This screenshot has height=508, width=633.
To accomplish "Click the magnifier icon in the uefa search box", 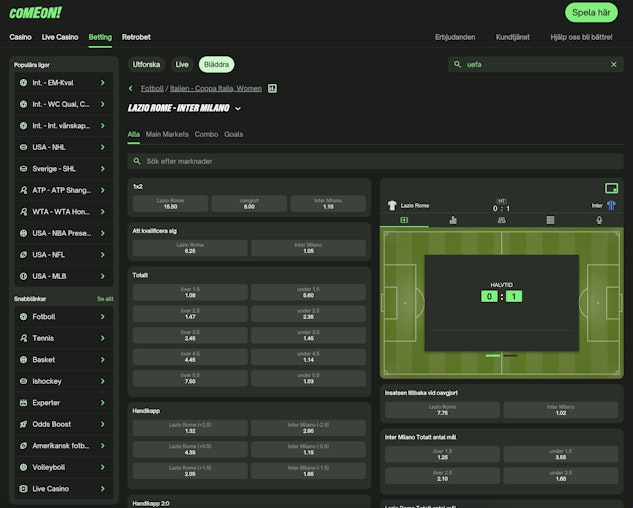I will coord(457,65).
